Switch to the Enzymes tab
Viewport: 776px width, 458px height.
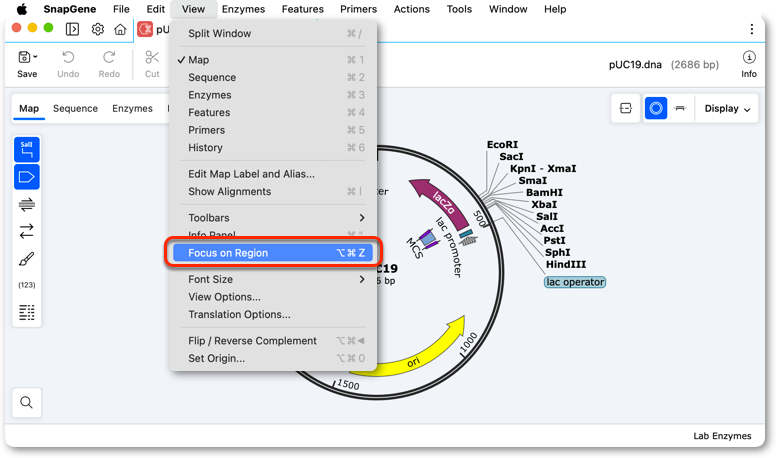coord(132,108)
